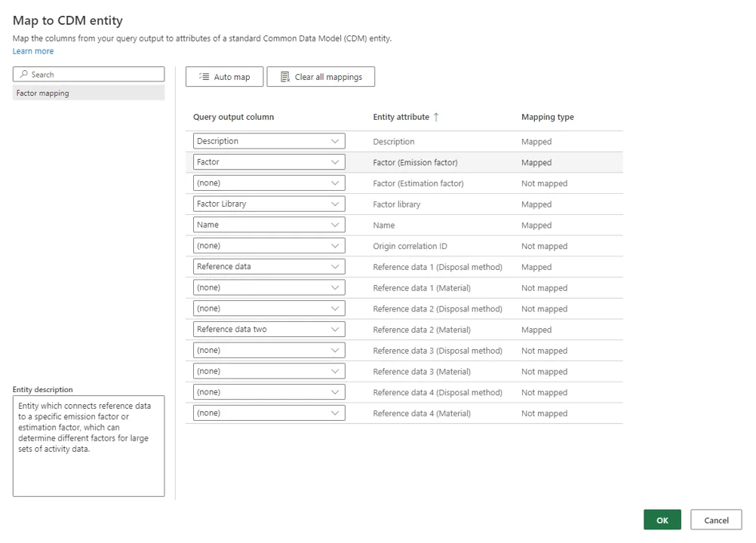Click the Query output column header
This screenshot has height=543, width=756.
click(x=233, y=117)
